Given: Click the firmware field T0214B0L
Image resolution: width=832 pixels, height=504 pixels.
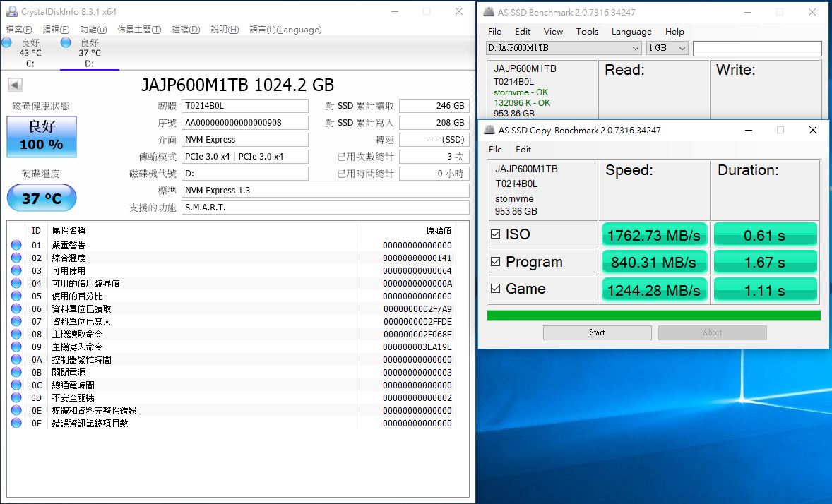Looking at the screenshot, I should 244,106.
